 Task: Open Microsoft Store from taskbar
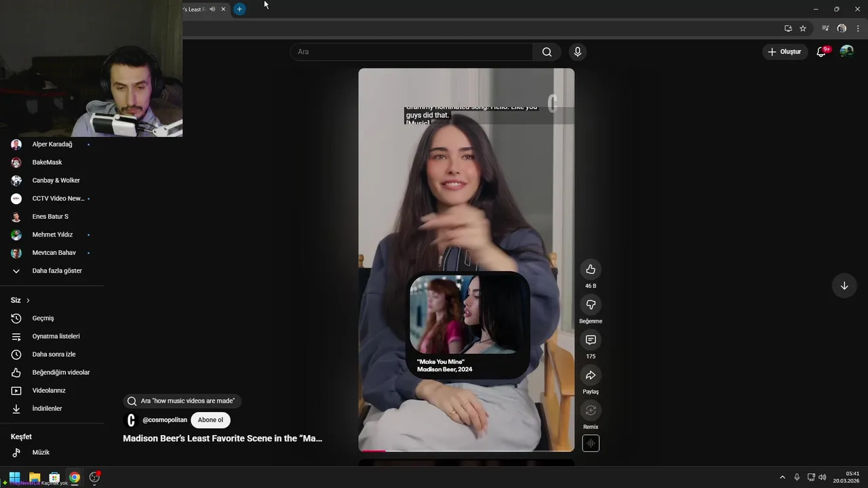(54, 477)
